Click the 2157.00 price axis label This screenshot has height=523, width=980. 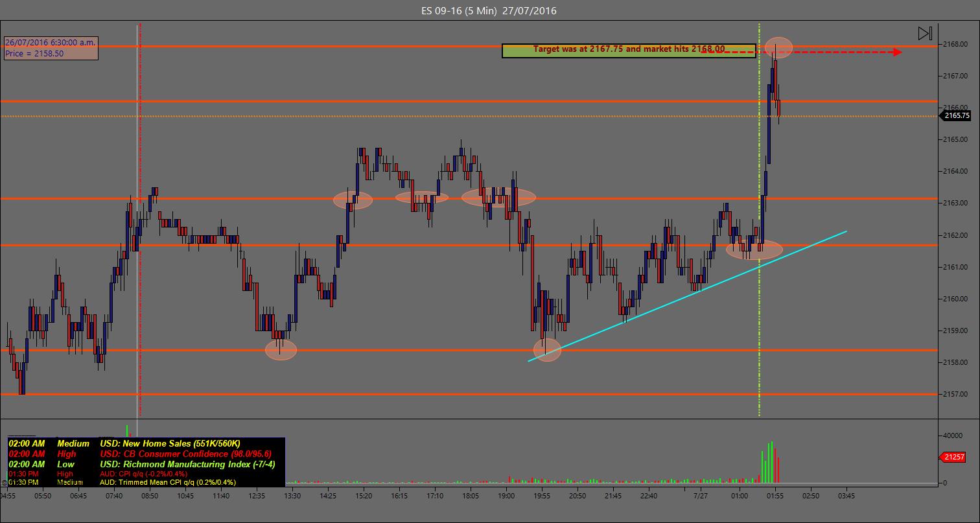tap(956, 394)
